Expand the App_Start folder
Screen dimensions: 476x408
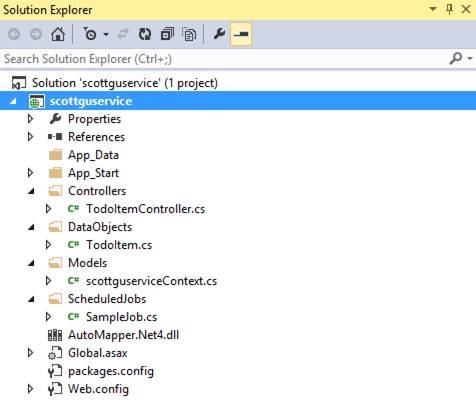(30, 173)
